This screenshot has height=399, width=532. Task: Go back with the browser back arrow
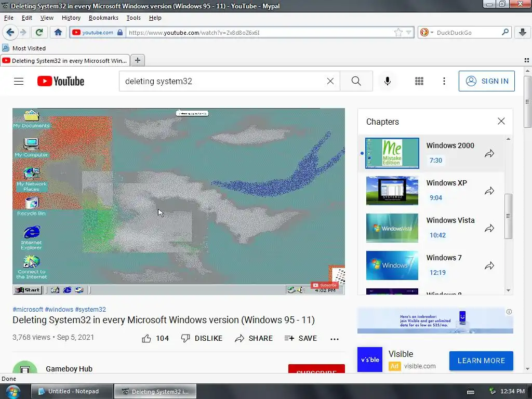(10, 33)
